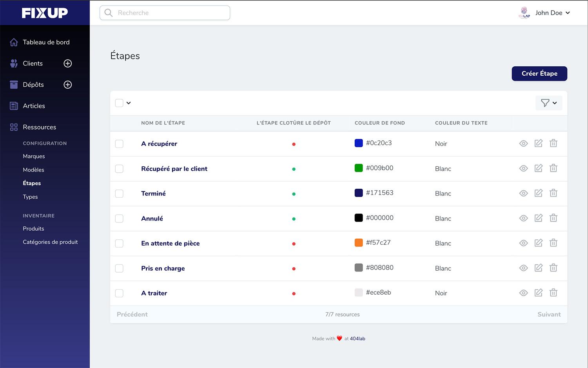Go to Tableau de bord
The height and width of the screenshot is (368, 588).
coord(46,42)
